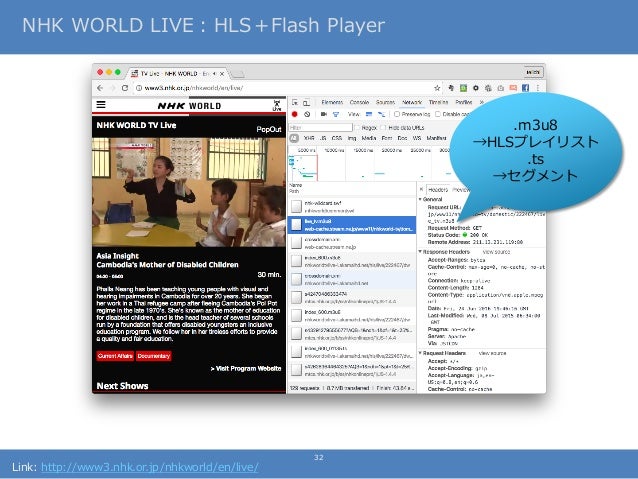Select the Network panel tab

tap(412, 103)
